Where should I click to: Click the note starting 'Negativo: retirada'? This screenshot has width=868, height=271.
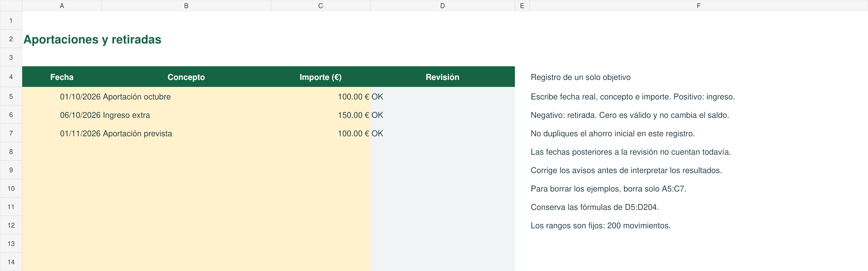(630, 115)
